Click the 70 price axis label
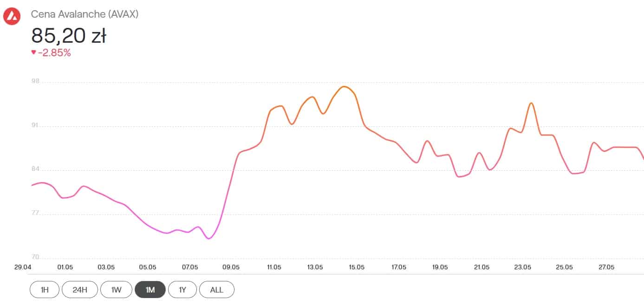The image size is (644, 306). 35,257
